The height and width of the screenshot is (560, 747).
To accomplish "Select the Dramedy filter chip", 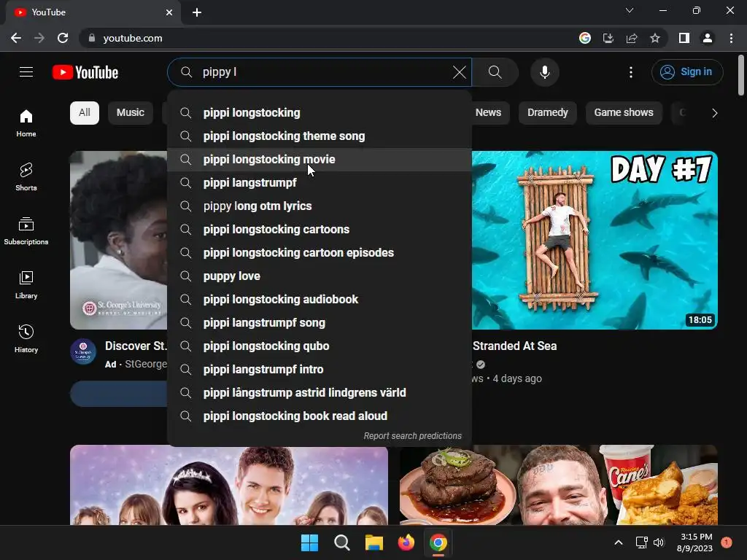I will 547,113.
